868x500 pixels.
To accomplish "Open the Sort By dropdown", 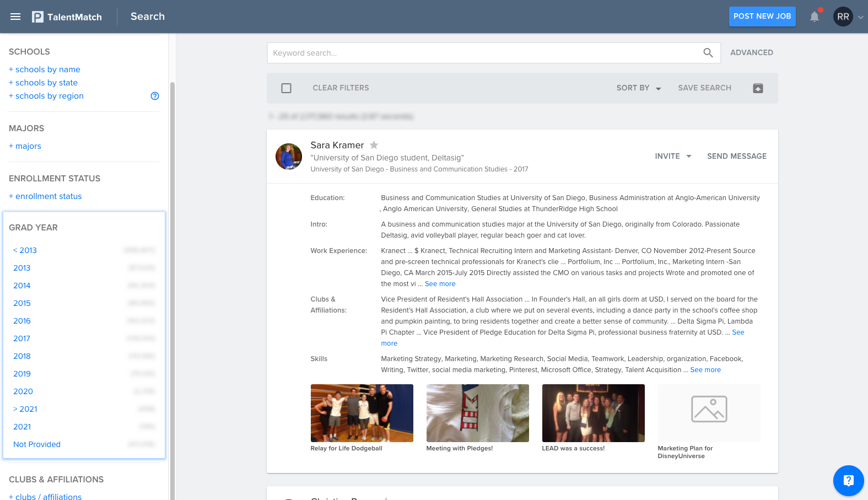I will (638, 88).
